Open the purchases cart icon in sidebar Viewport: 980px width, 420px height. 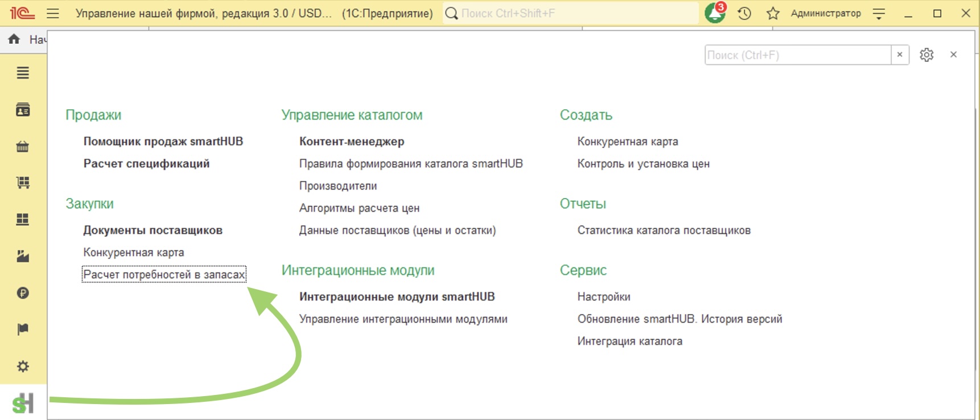click(23, 183)
